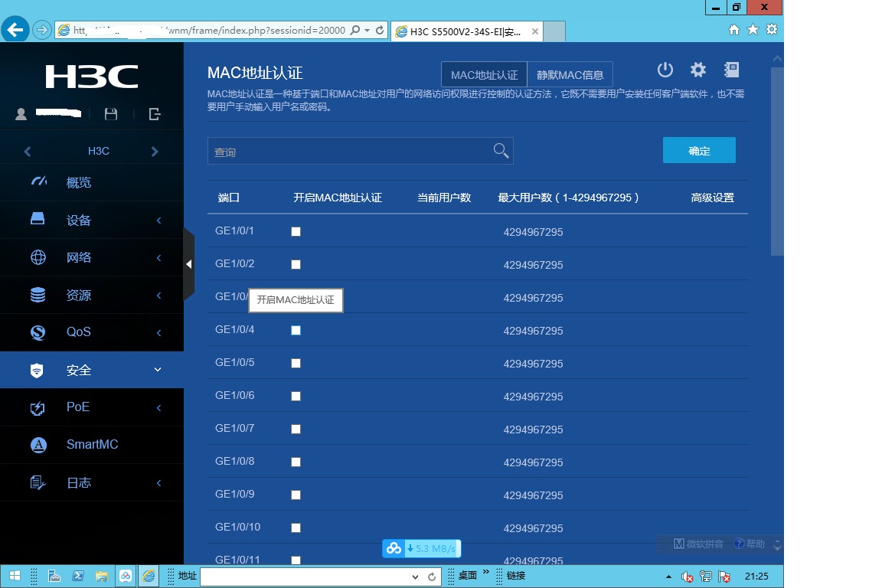This screenshot has height=588, width=882.
Task: Click the 概览 dashboard icon
Action: click(38, 181)
